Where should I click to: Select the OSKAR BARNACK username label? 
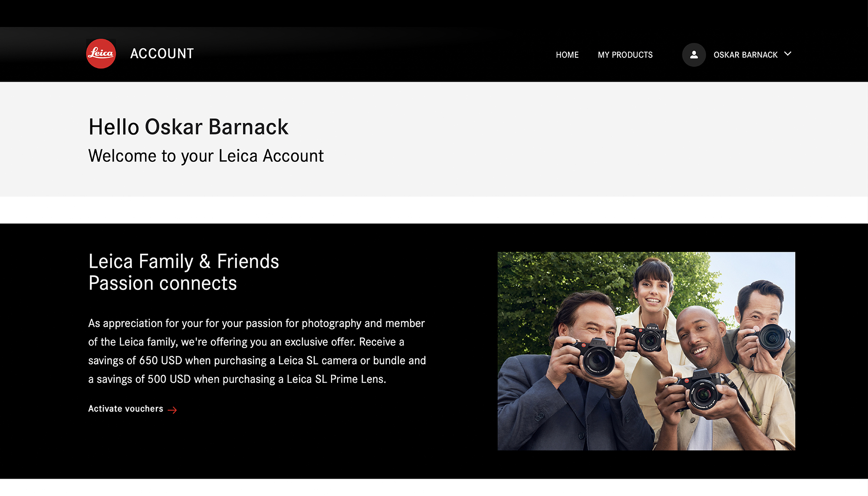click(746, 55)
